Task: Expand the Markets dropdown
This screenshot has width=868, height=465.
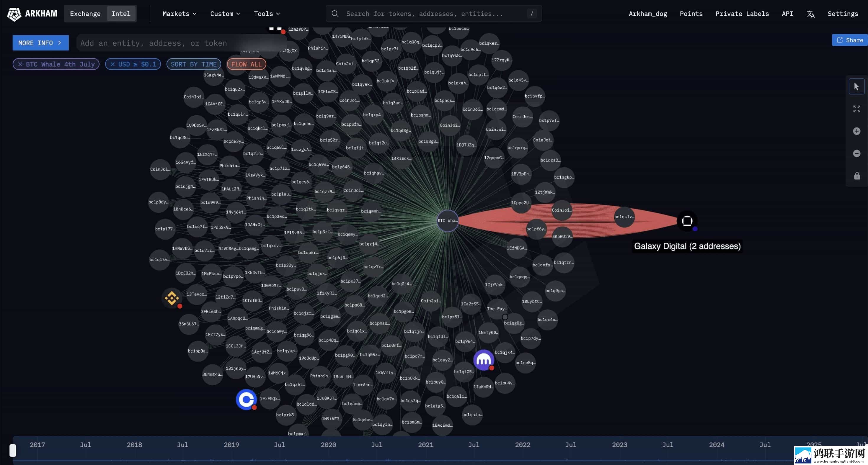Action: [179, 14]
